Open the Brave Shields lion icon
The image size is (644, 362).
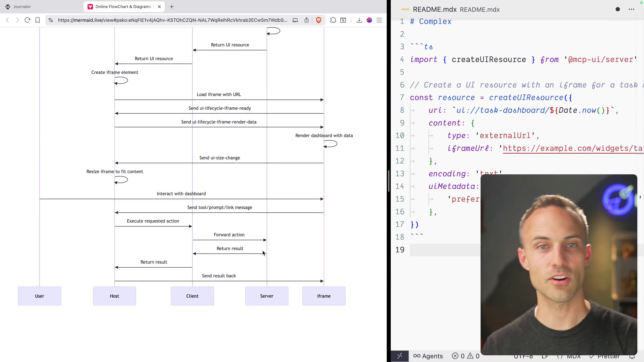pos(318,20)
